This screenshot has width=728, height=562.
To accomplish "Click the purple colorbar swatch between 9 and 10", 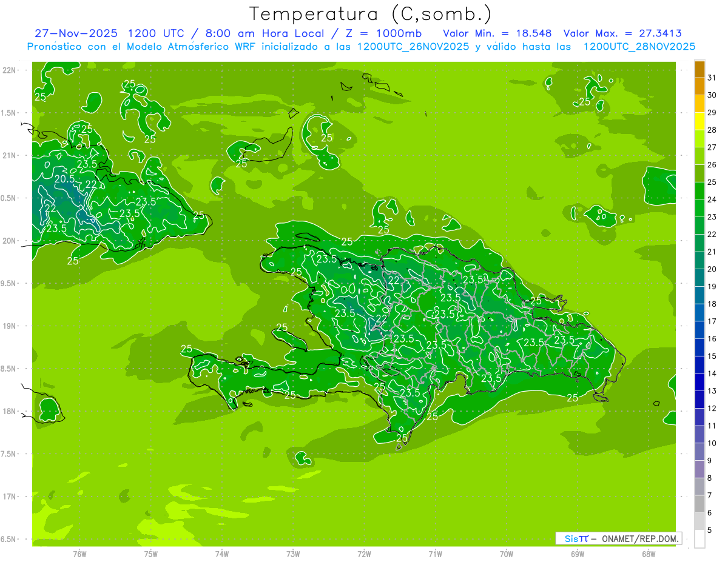I will pos(699,452).
